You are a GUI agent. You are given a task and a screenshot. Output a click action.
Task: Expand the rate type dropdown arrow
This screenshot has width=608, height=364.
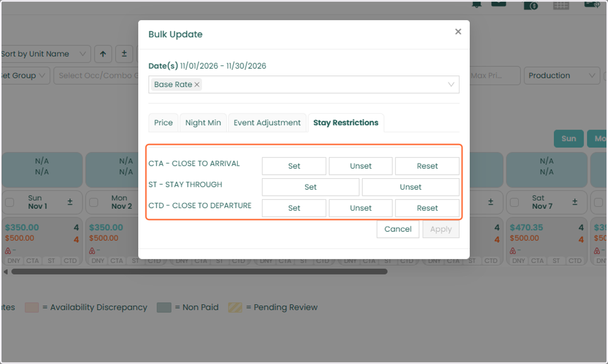[x=451, y=85]
